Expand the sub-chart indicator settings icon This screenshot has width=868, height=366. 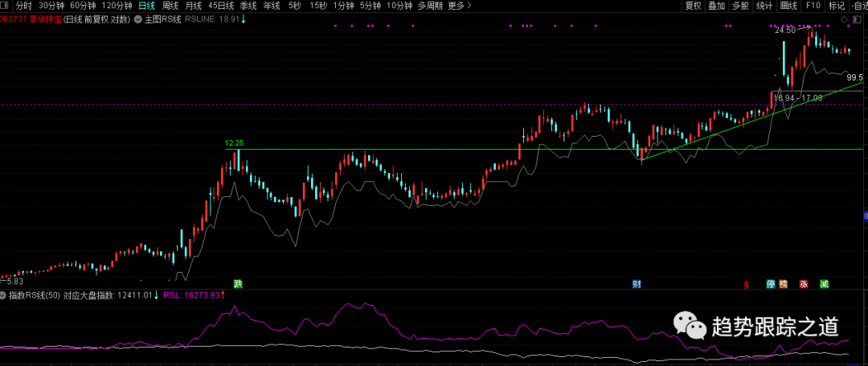pyautogui.click(x=5, y=295)
